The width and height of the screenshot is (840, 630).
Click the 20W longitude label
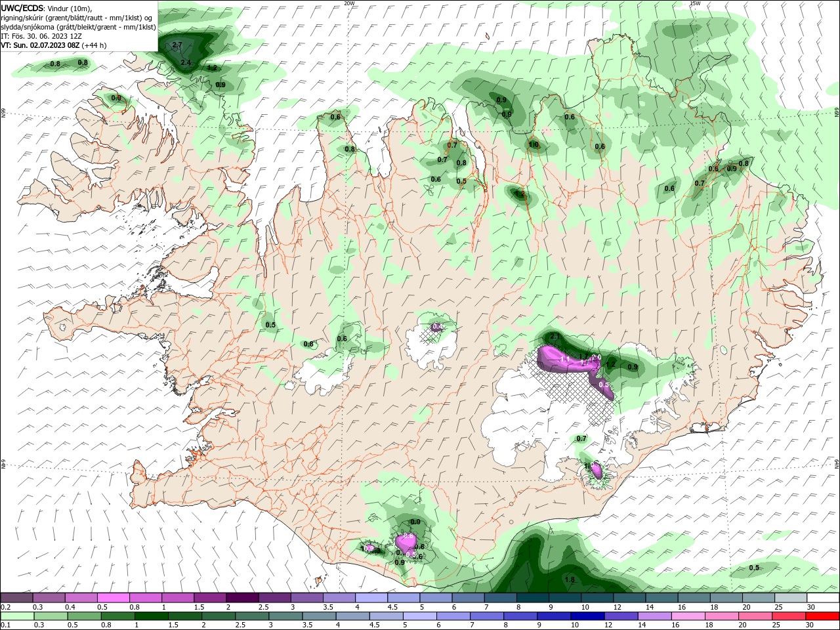pyautogui.click(x=350, y=3)
